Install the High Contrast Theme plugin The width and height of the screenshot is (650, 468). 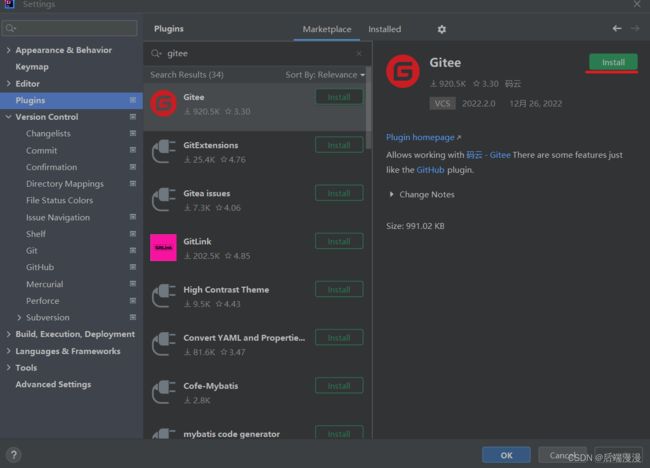coord(339,289)
